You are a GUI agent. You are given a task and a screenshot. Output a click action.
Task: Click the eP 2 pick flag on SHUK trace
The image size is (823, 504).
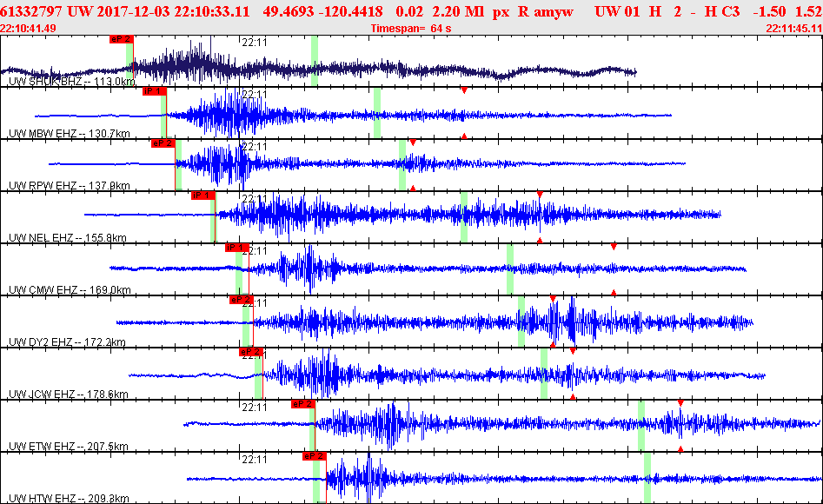point(122,39)
